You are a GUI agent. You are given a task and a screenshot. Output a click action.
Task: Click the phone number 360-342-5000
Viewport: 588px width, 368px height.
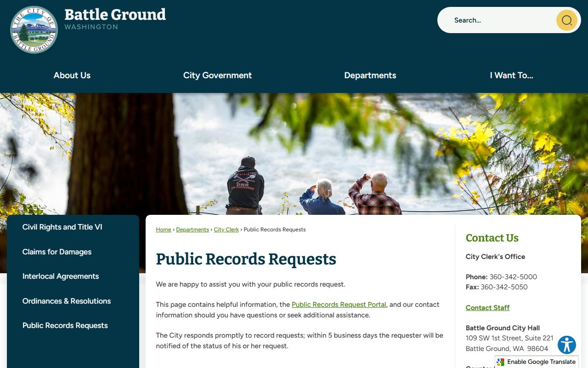513,277
